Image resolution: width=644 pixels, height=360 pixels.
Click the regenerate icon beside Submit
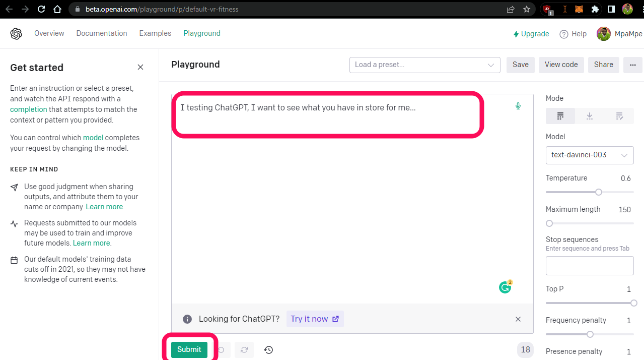pyautogui.click(x=244, y=350)
